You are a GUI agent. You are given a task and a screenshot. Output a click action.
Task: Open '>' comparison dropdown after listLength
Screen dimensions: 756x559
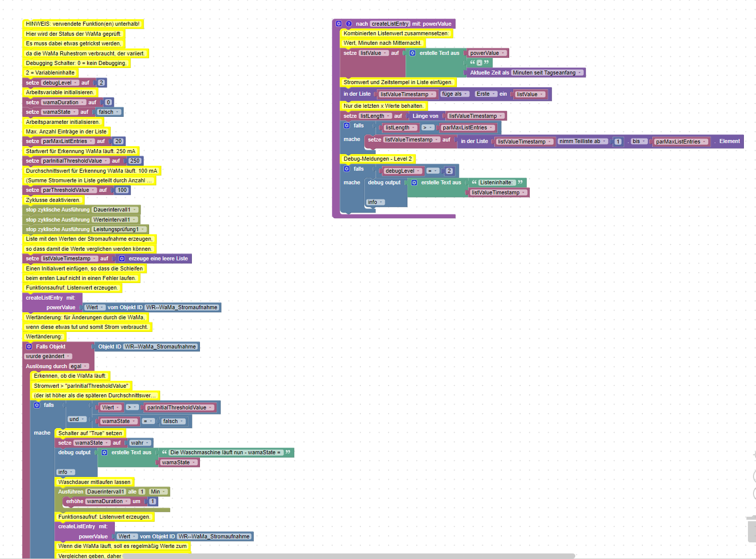pyautogui.click(x=428, y=127)
